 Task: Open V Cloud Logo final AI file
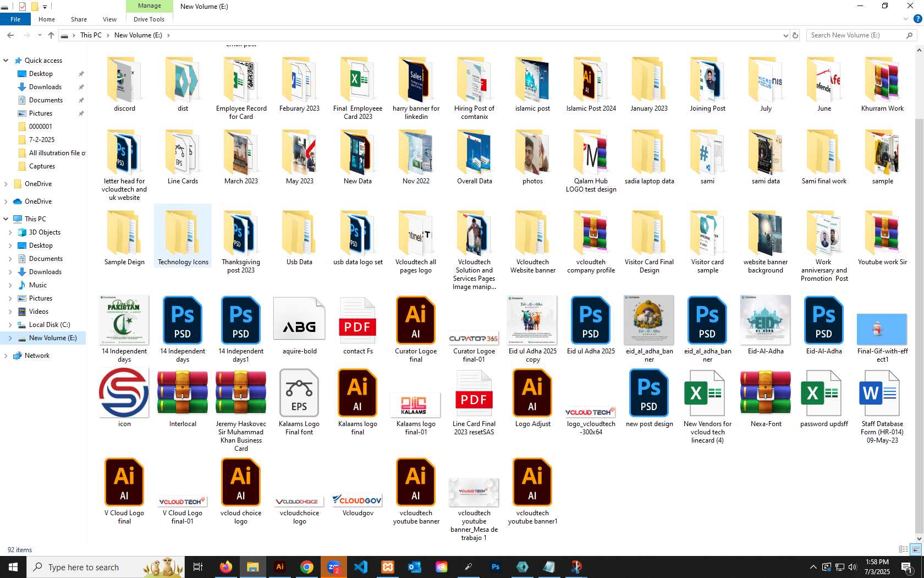(124, 490)
